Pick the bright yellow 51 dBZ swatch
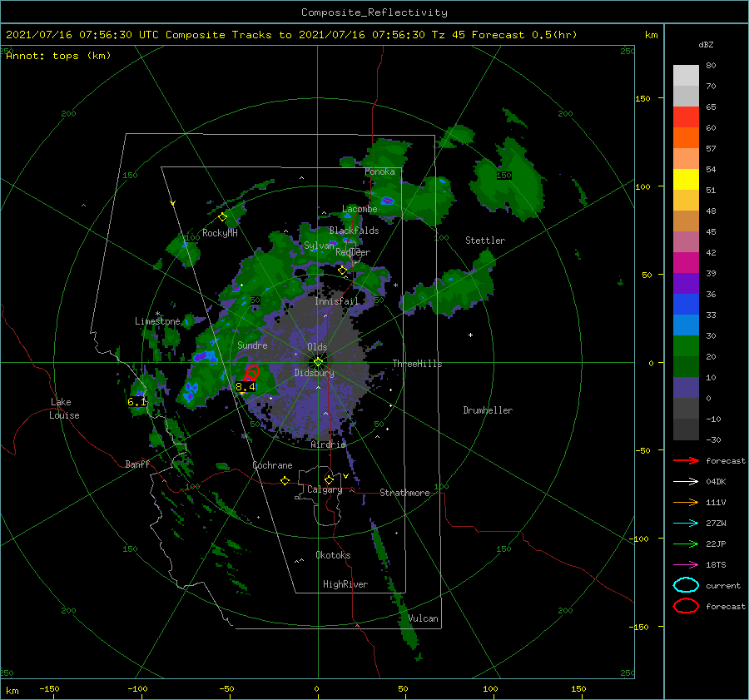 click(686, 179)
